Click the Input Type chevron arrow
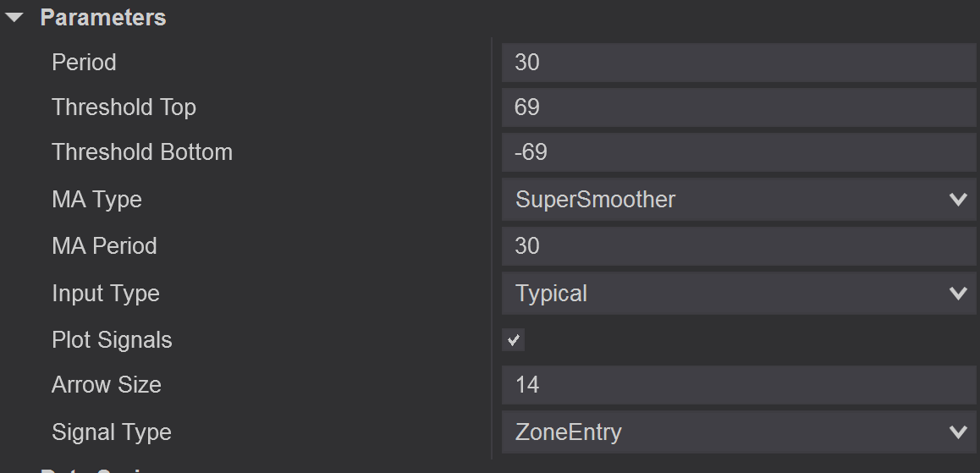This screenshot has height=473, width=980. coord(958,294)
